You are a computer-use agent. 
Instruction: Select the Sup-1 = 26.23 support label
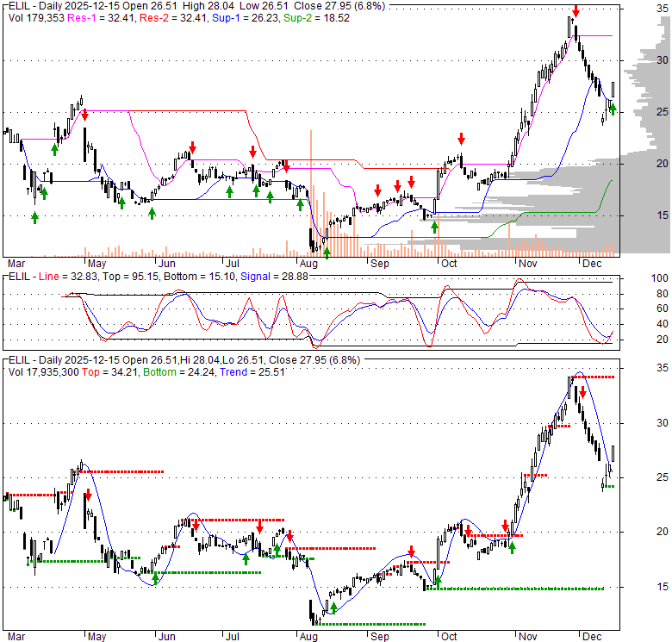[246, 18]
